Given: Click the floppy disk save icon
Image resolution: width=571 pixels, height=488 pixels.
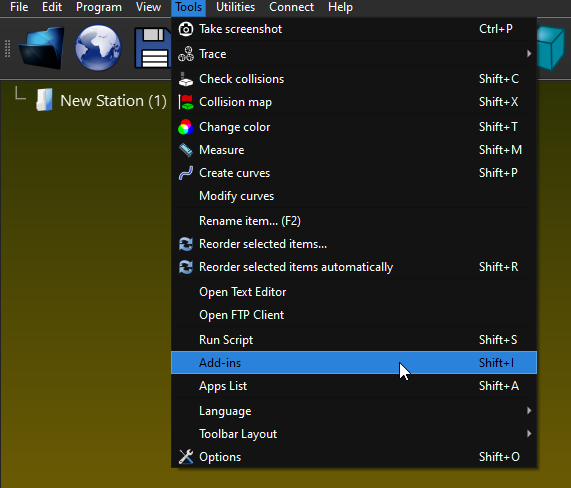Looking at the screenshot, I should [x=153, y=48].
